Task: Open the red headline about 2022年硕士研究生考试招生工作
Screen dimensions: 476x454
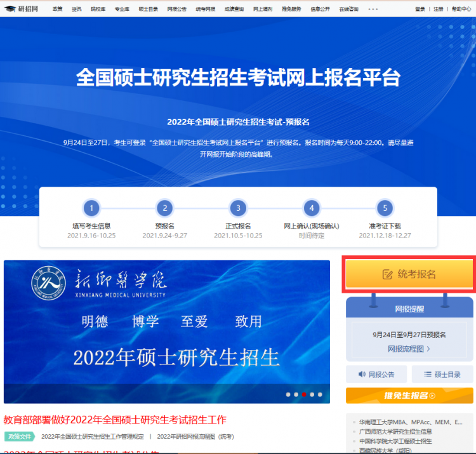Action: [115, 420]
